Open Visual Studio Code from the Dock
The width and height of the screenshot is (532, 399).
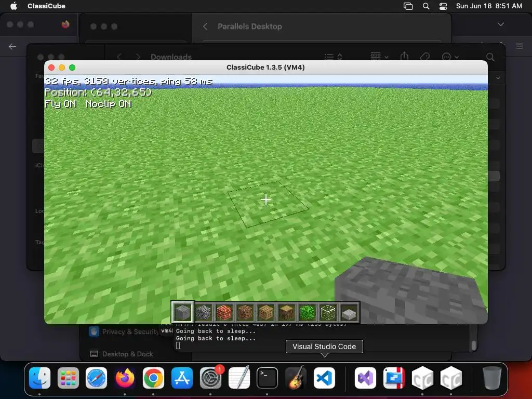pos(324,378)
